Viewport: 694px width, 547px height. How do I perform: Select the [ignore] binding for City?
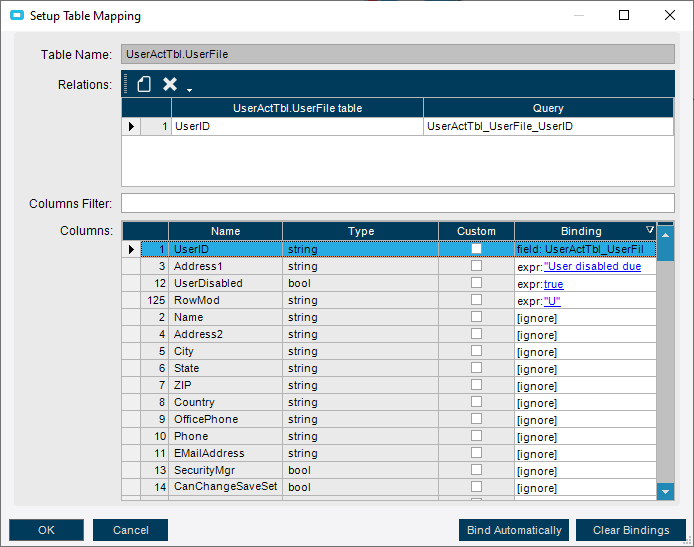pyautogui.click(x=585, y=352)
